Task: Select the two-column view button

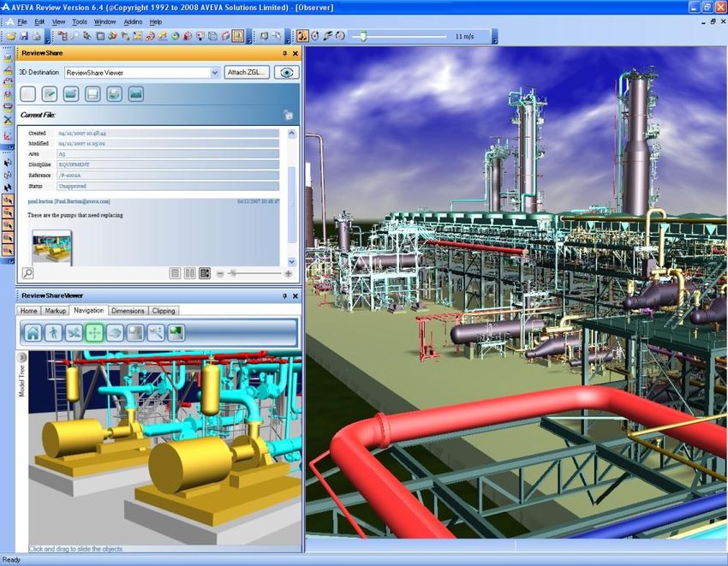Action: (190, 273)
